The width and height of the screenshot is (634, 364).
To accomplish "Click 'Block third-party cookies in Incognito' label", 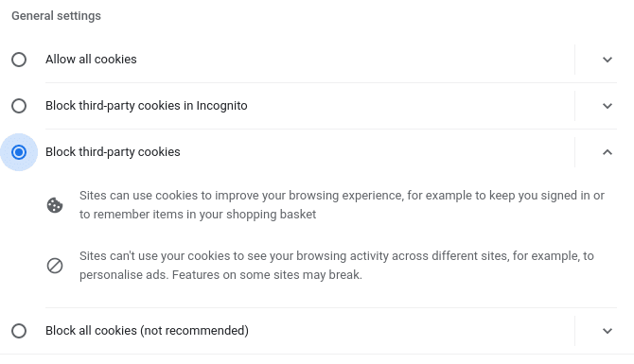I will (x=147, y=106).
